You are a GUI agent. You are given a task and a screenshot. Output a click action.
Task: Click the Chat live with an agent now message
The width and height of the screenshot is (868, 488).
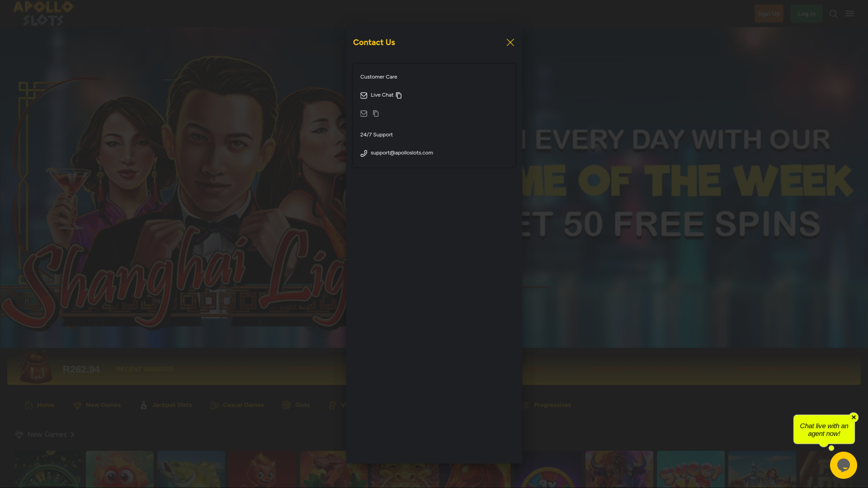click(824, 430)
